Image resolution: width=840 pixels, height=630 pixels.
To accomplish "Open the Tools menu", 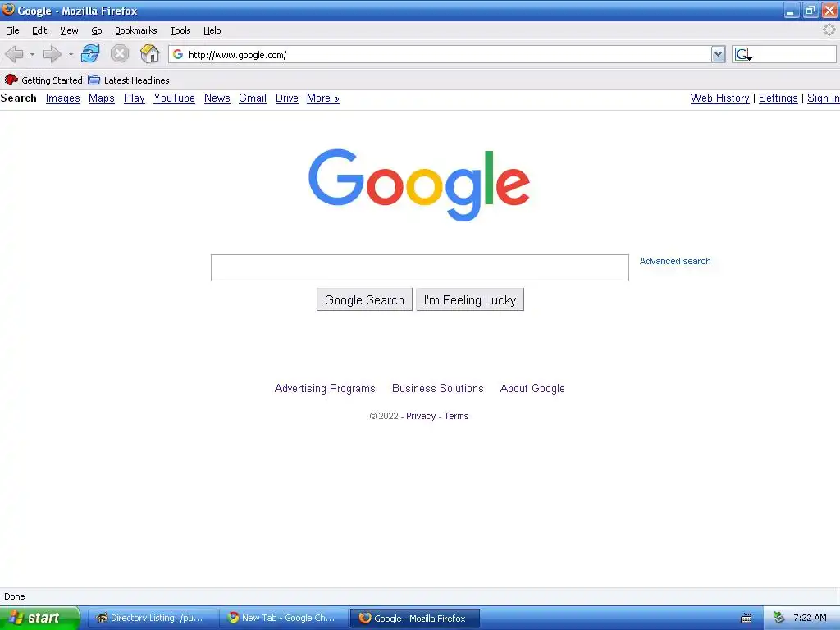I will (180, 30).
